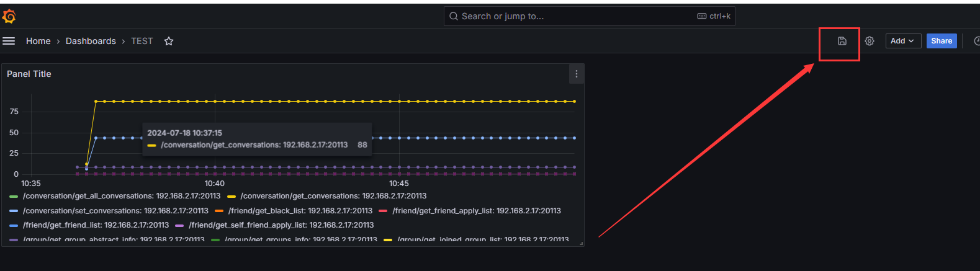The image size is (980, 271).
Task: Toggle /friend/get_black_list series visibility
Action: click(300, 211)
